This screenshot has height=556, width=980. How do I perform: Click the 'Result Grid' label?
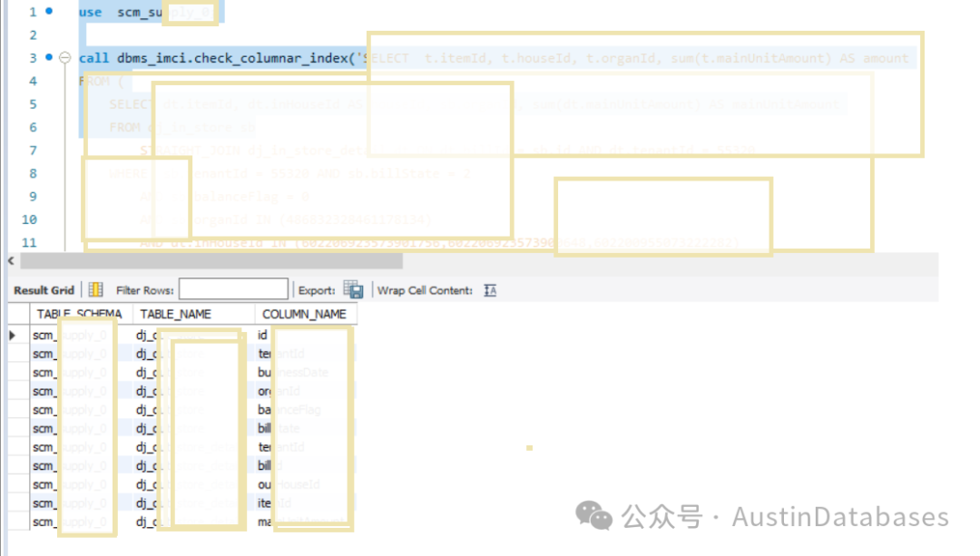(44, 290)
